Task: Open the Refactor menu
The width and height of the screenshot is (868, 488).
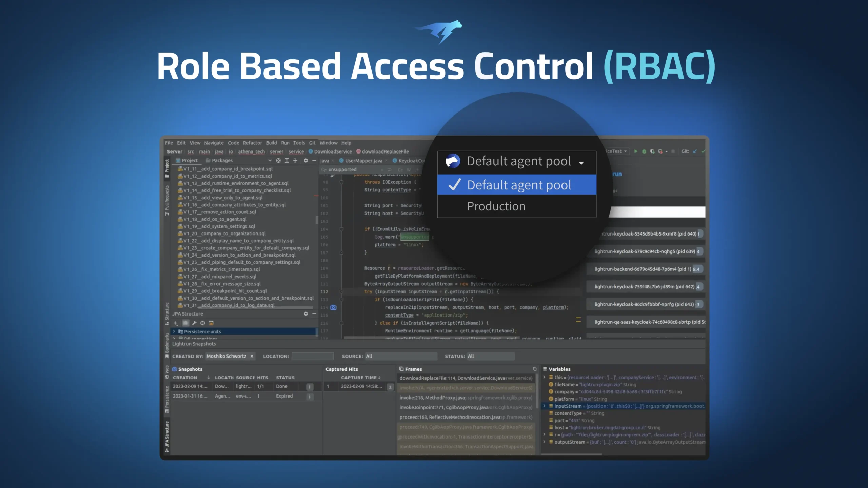Action: pos(252,143)
